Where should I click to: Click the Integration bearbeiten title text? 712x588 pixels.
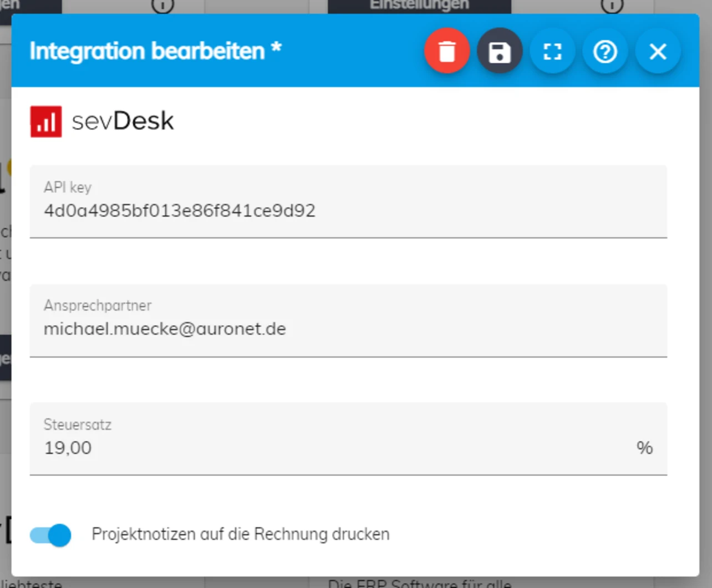coord(155,51)
